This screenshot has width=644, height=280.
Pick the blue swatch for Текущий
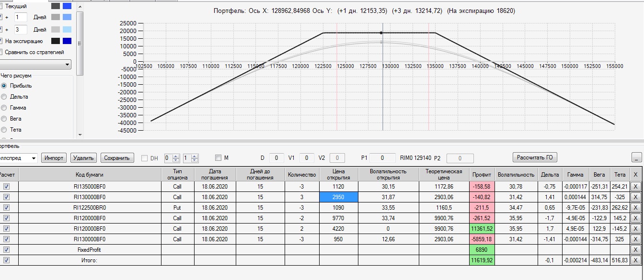click(67, 6)
